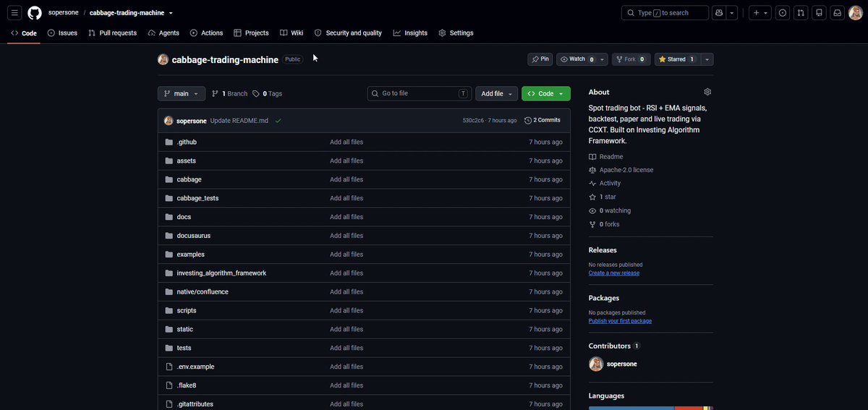
Task: Open the Add file dropdown
Action: tap(497, 94)
